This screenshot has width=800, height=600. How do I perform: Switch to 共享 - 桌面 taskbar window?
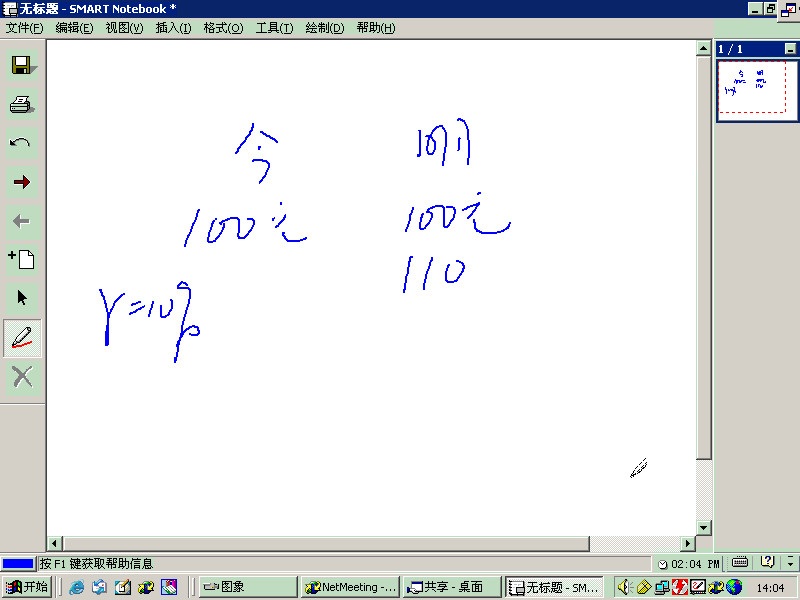pyautogui.click(x=452, y=587)
